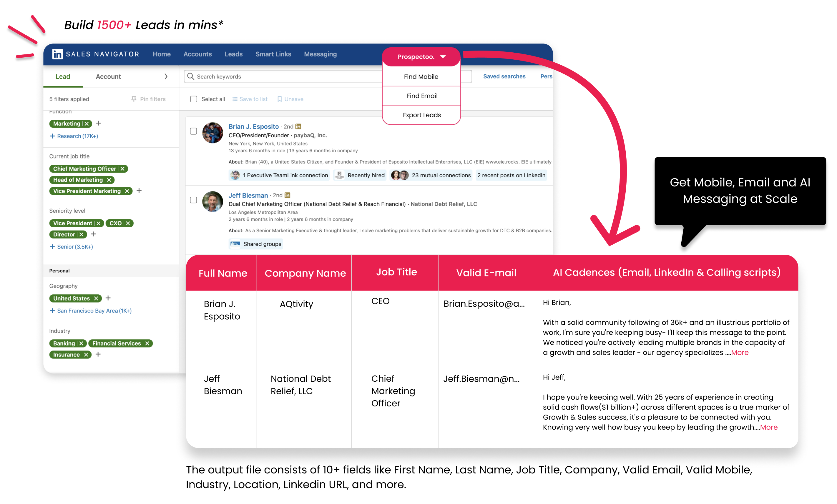Expand filter panel with the chevron arrow
The width and height of the screenshot is (837, 504).
(x=166, y=77)
